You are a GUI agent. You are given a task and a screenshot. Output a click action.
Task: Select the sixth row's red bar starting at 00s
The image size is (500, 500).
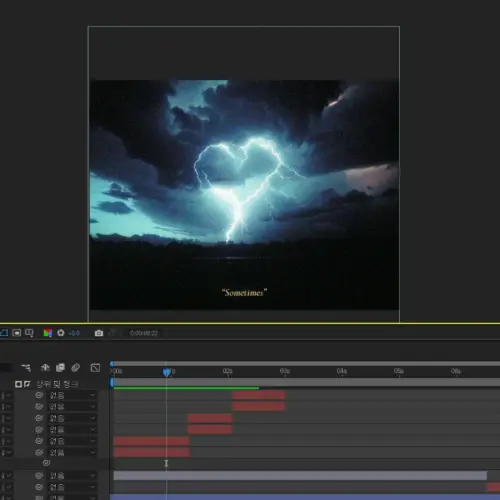pos(152,452)
